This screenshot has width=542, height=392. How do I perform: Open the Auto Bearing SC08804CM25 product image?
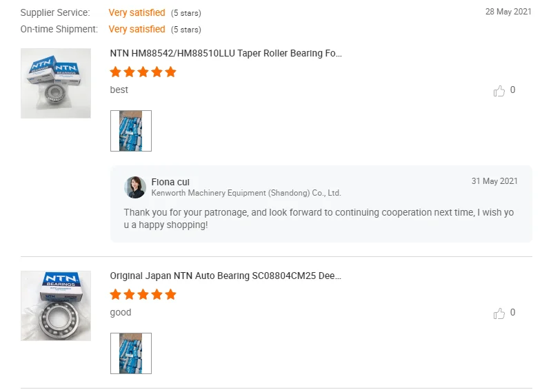56,306
